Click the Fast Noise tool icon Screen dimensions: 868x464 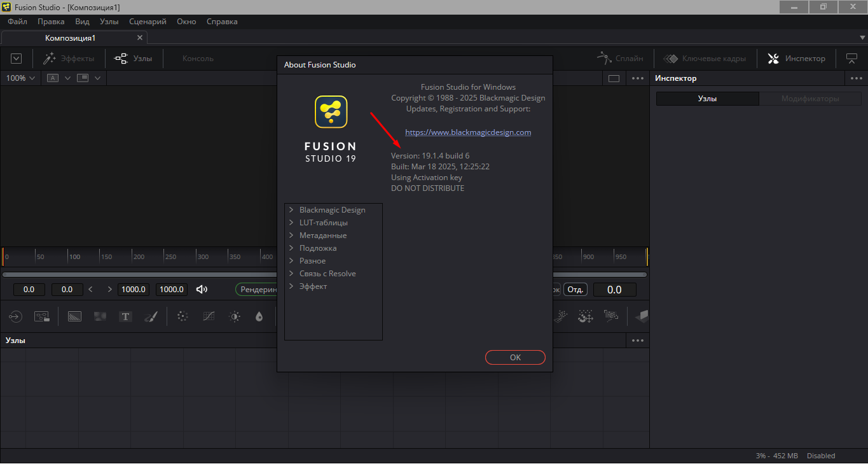pos(100,316)
